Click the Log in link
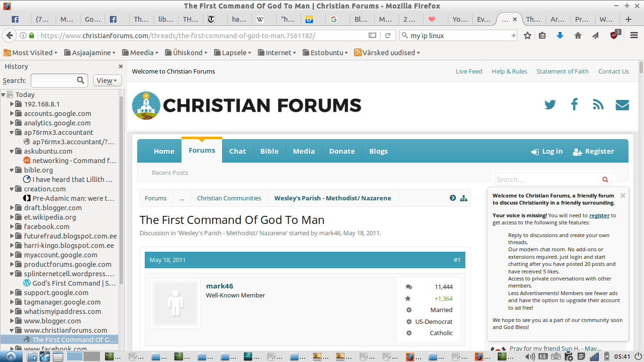Viewport: 644px width, 362px height. (547, 151)
